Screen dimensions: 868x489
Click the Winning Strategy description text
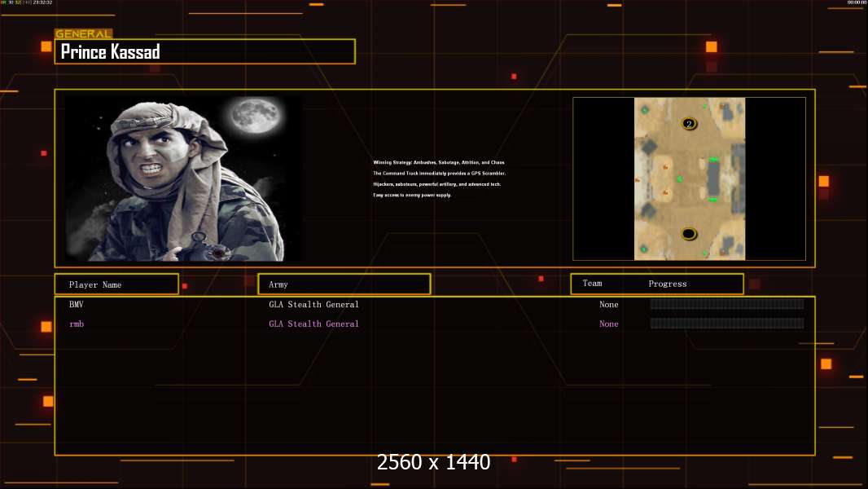pyautogui.click(x=439, y=178)
